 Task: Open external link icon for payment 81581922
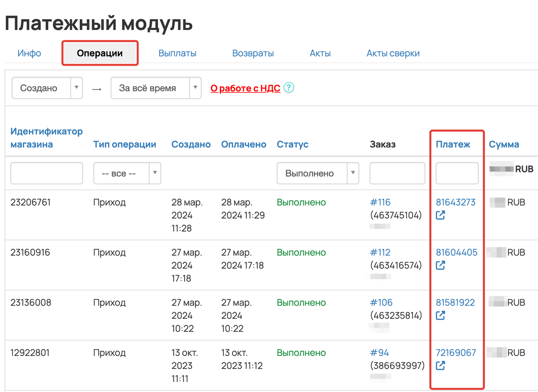441,315
